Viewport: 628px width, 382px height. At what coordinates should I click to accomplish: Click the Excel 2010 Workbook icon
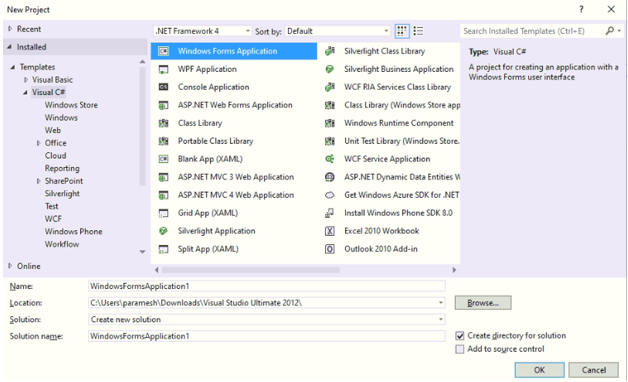(x=330, y=231)
